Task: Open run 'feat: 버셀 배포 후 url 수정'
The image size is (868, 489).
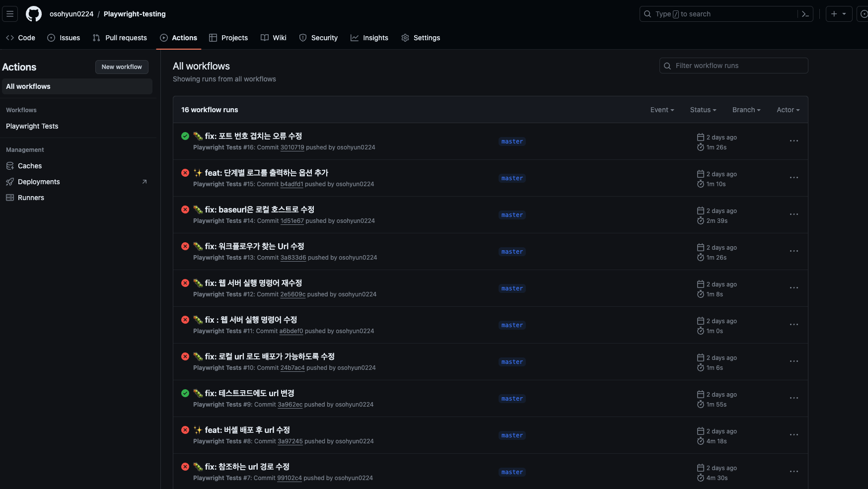Action: click(x=247, y=430)
